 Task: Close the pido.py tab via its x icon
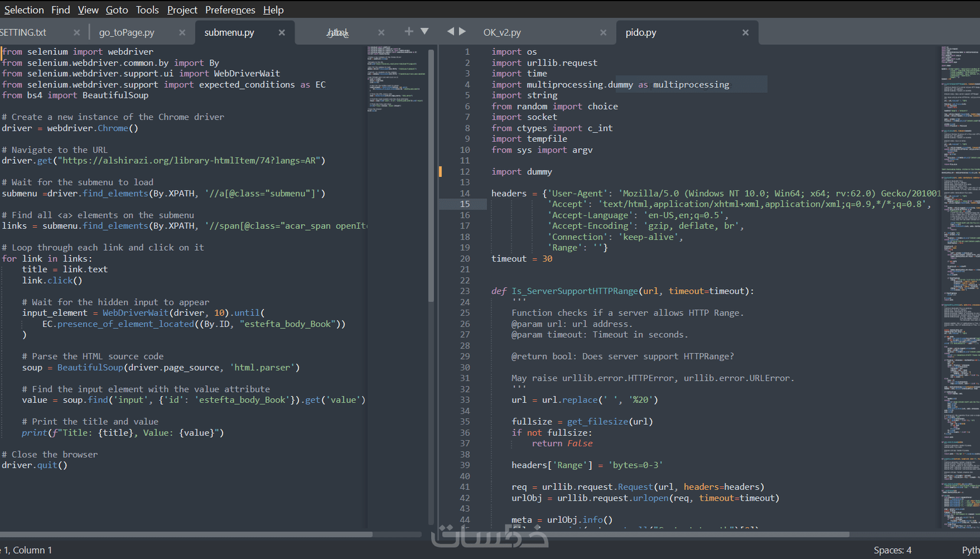[745, 32]
